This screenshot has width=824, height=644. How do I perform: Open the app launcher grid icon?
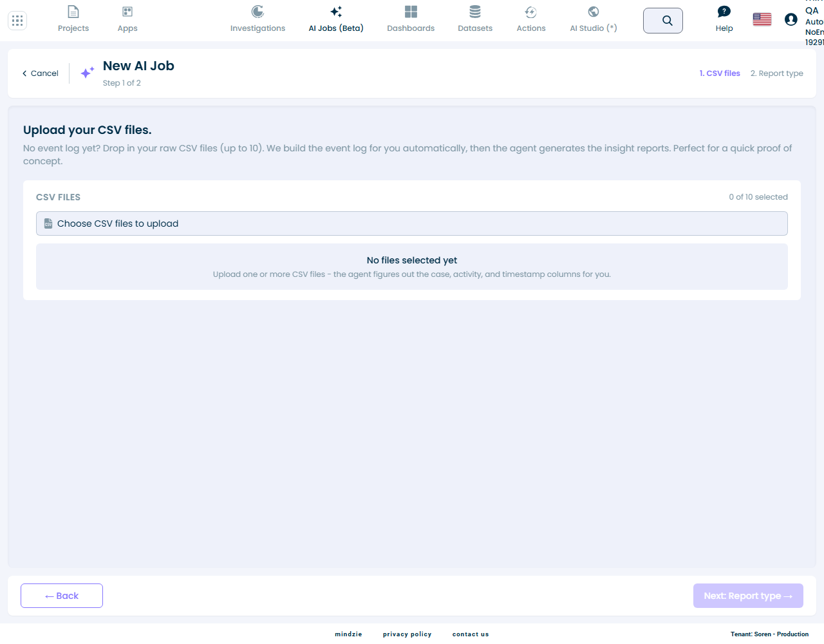coord(17,21)
